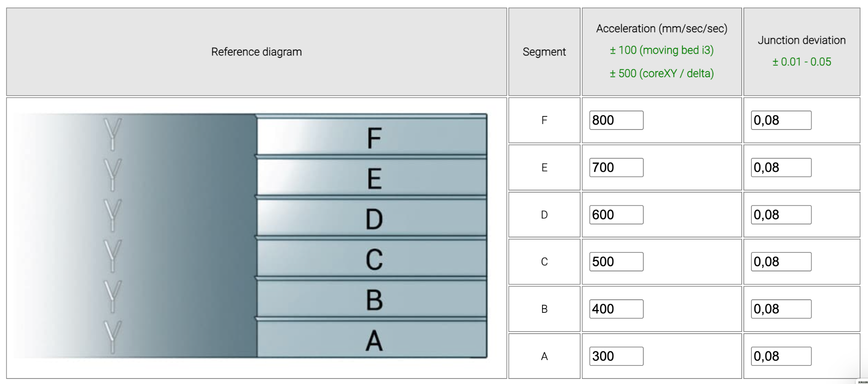Click the Segment column header
The width and height of the screenshot is (868, 384).
coord(544,52)
